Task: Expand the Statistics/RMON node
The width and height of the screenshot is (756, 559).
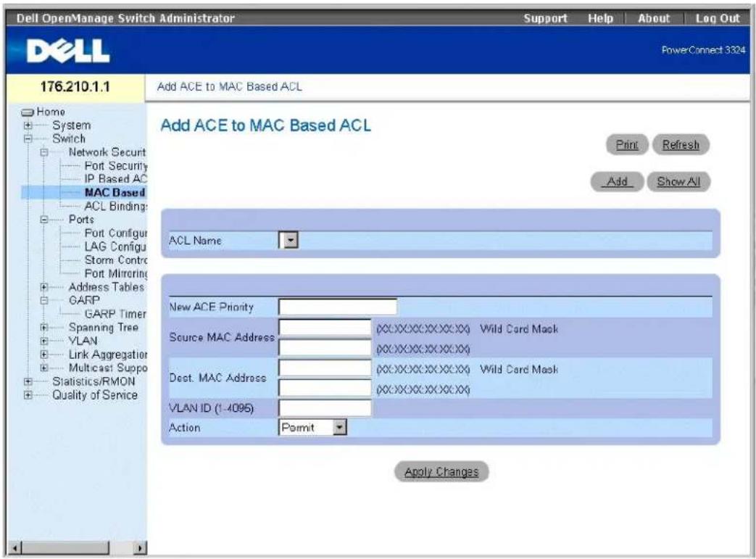Action: click(x=28, y=381)
